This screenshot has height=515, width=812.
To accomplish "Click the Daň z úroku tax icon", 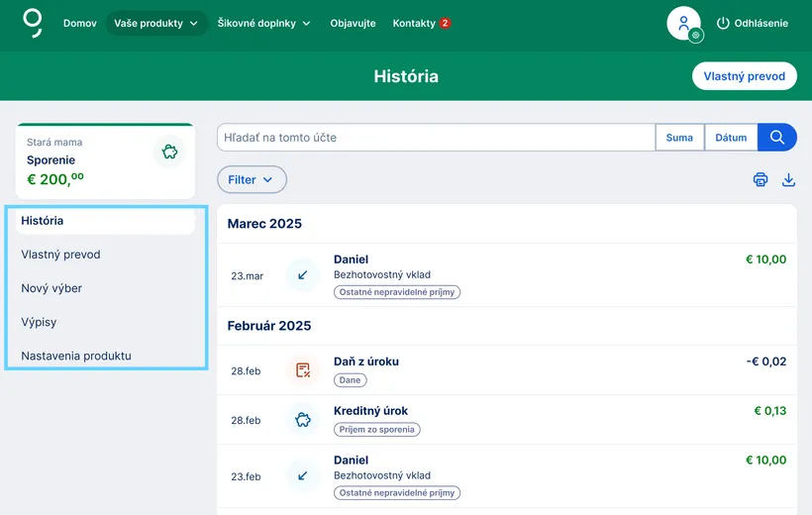I will tap(303, 370).
